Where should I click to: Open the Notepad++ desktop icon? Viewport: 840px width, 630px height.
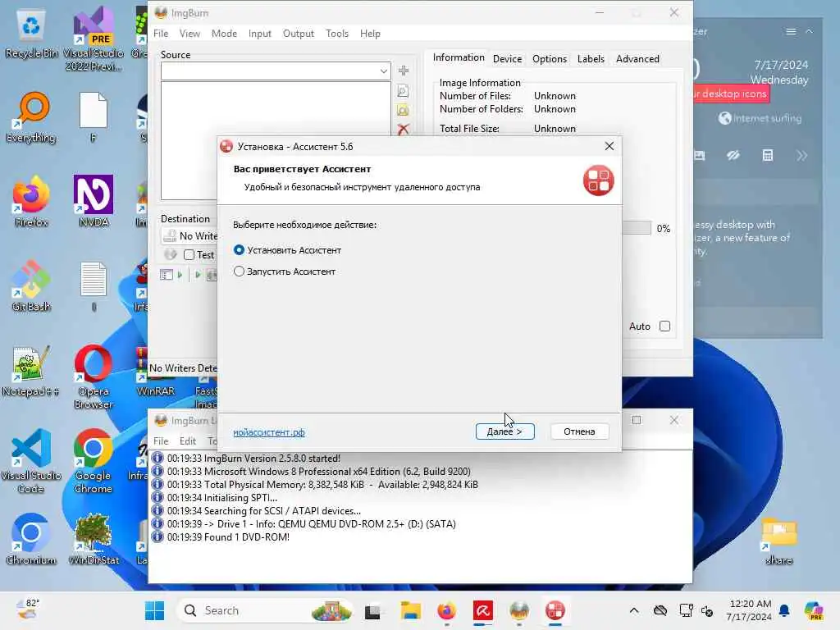pos(30,372)
